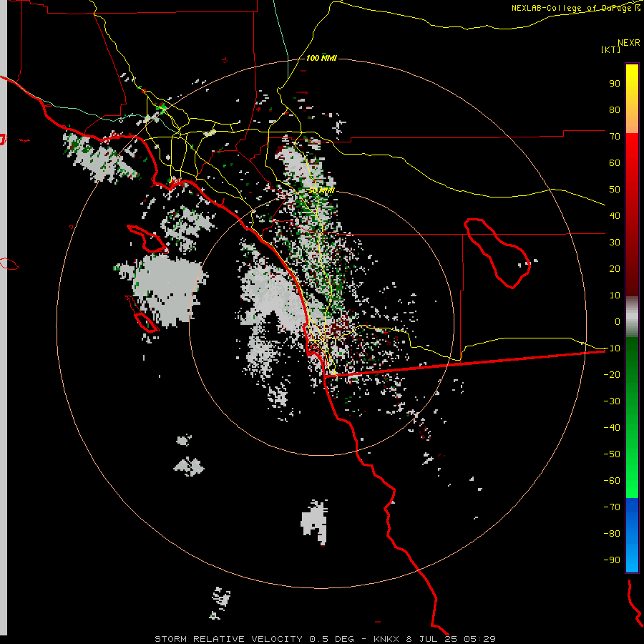Click the 0 value on velocity scale
The image size is (644, 644).
click(618, 321)
